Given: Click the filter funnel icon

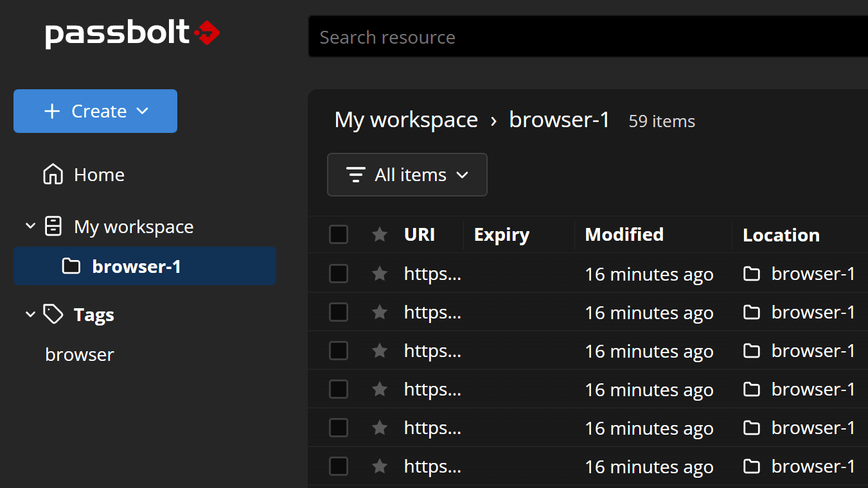Looking at the screenshot, I should [355, 174].
